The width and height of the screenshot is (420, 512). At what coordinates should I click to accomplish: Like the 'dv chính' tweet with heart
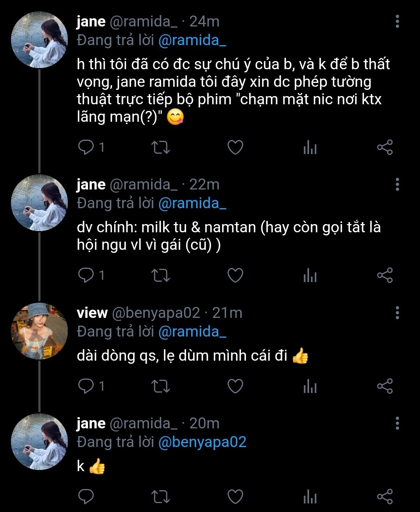click(x=235, y=275)
